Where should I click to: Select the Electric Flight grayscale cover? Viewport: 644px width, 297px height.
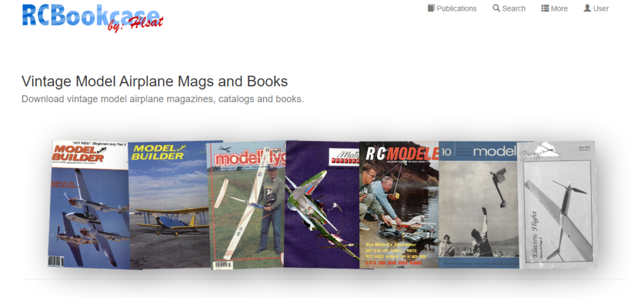point(557,205)
